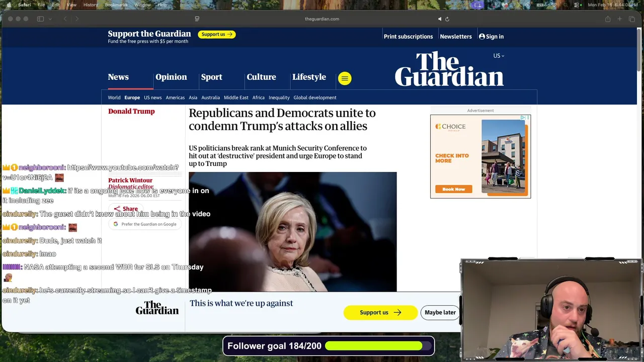
Task: Click the reader/page icon in address bar
Action: (197, 19)
